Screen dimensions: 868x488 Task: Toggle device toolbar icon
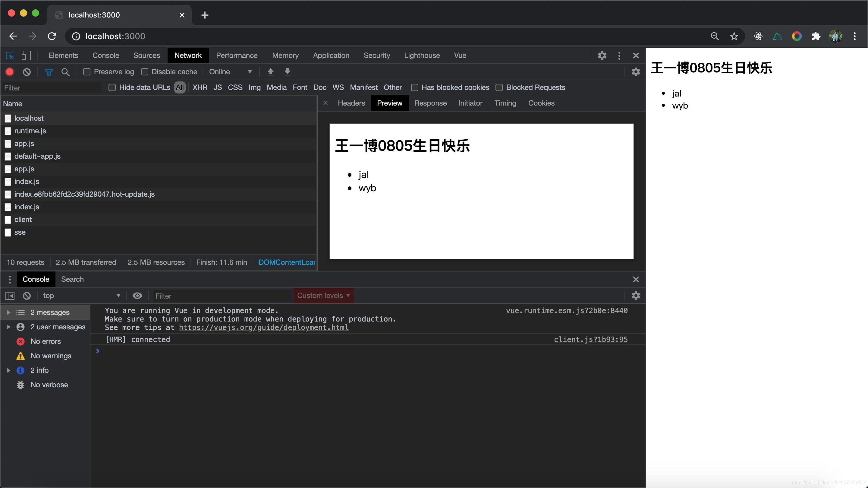26,55
